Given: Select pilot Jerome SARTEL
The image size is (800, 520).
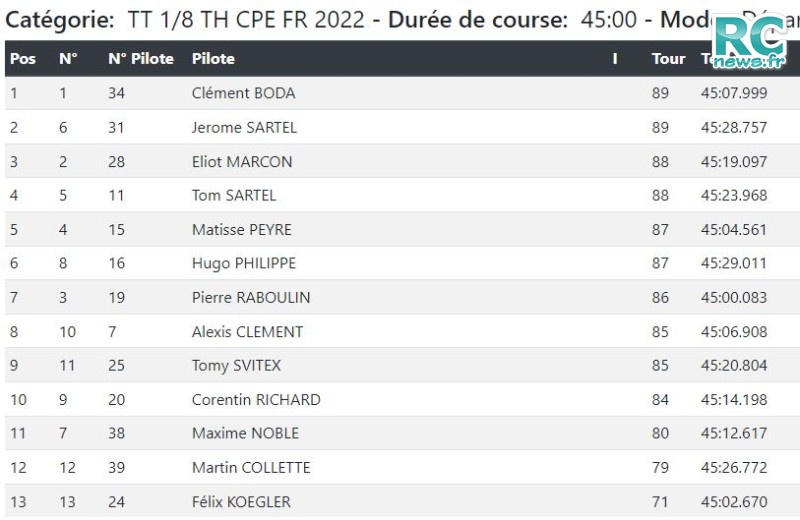Looking at the screenshot, I should click(244, 127).
